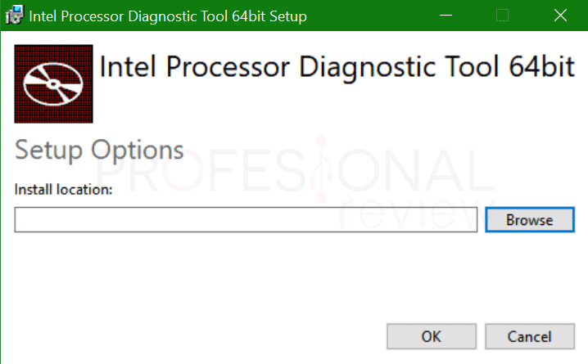
Task: Click the USB figure in the watermark
Action: click(x=321, y=169)
